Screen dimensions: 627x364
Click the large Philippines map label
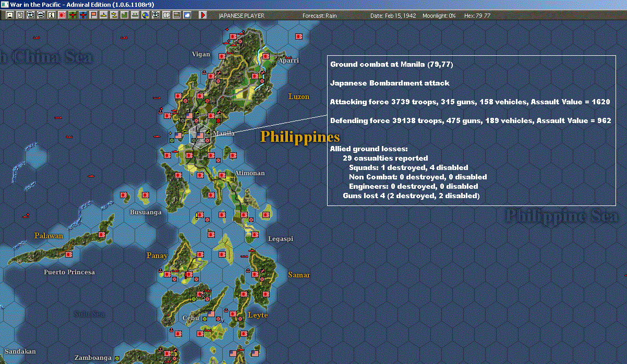point(300,137)
